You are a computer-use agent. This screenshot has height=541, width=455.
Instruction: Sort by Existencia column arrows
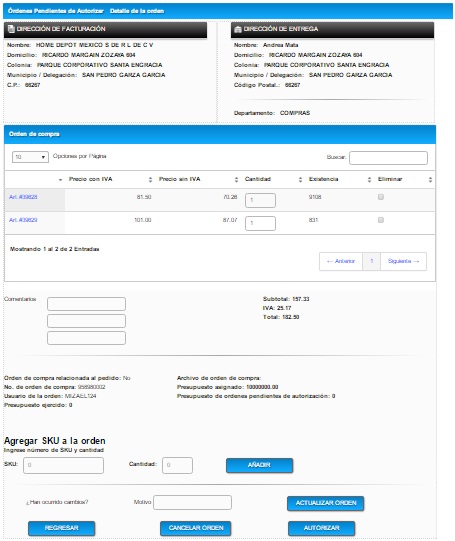(x=369, y=179)
